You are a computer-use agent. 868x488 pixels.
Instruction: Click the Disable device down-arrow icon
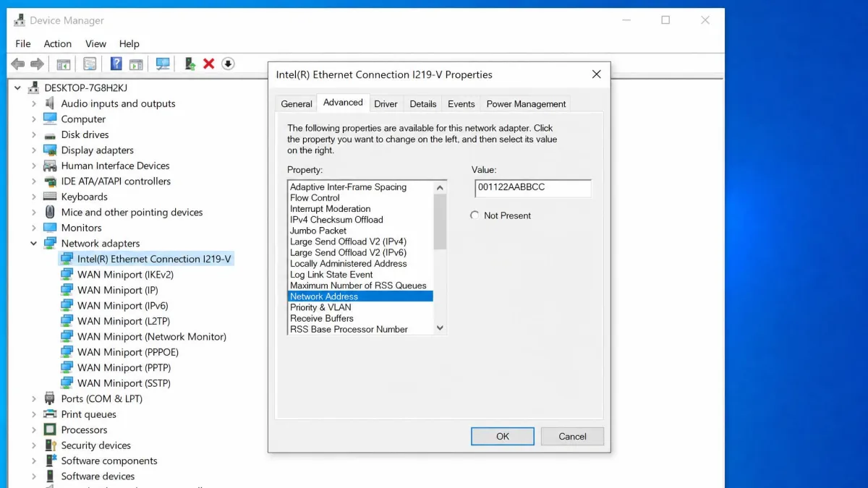[x=228, y=64]
